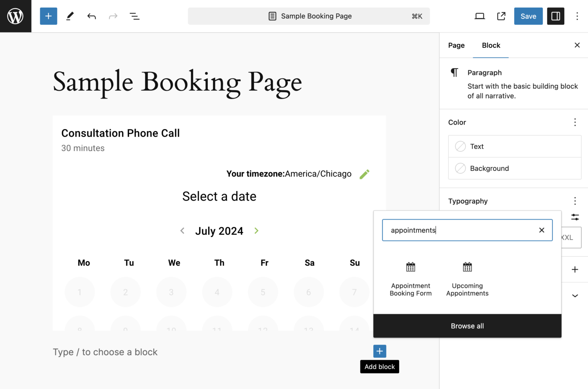Open the block inserter

(48, 16)
